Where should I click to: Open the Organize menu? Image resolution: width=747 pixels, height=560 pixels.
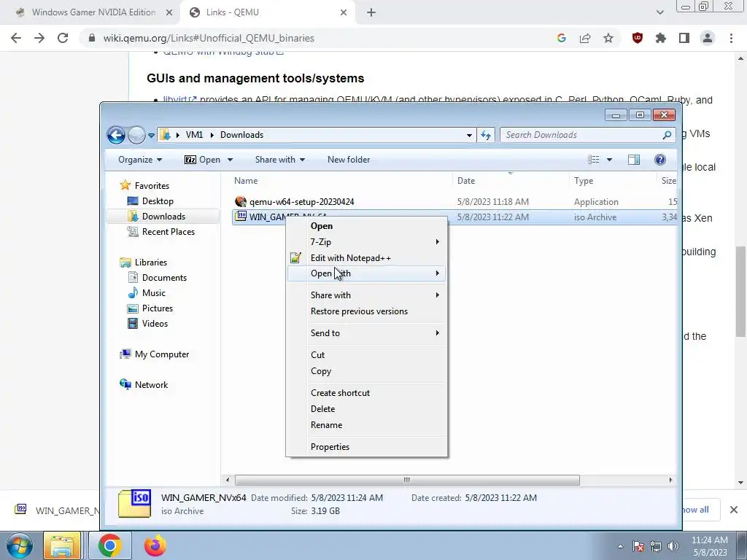140,160
